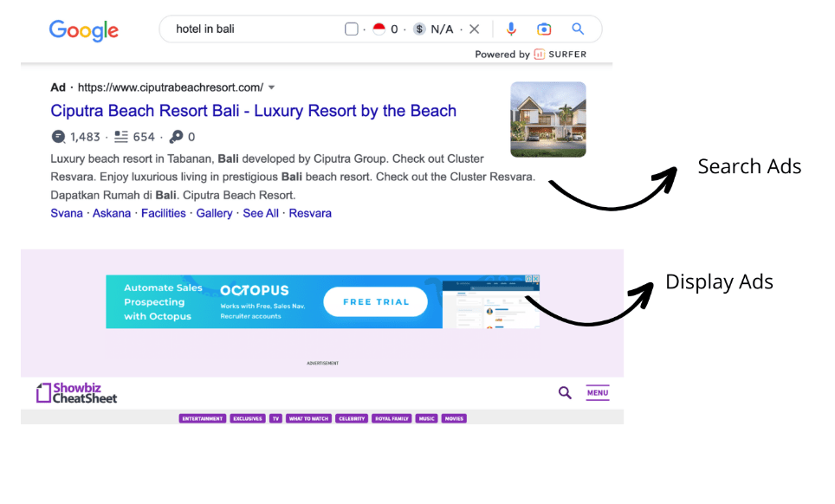Image resolution: width=835 pixels, height=504 pixels.
Task: Click the content lines icon beside 654
Action: tap(121, 137)
